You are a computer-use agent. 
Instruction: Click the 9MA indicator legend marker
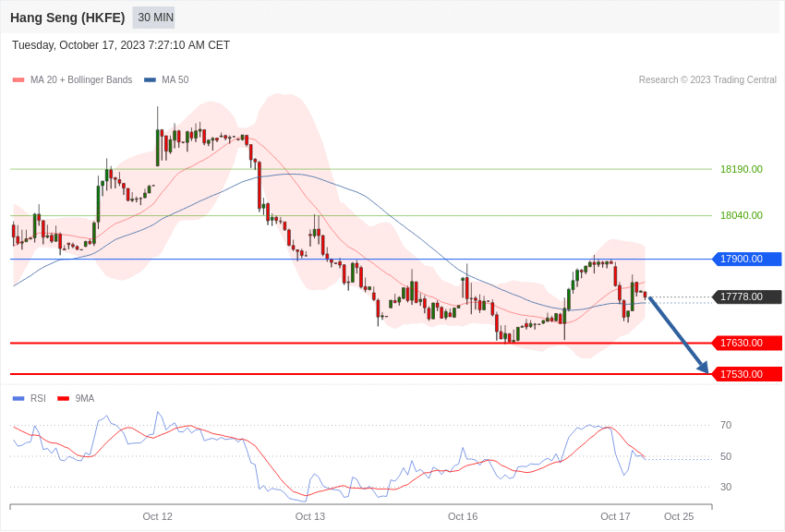tap(63, 398)
